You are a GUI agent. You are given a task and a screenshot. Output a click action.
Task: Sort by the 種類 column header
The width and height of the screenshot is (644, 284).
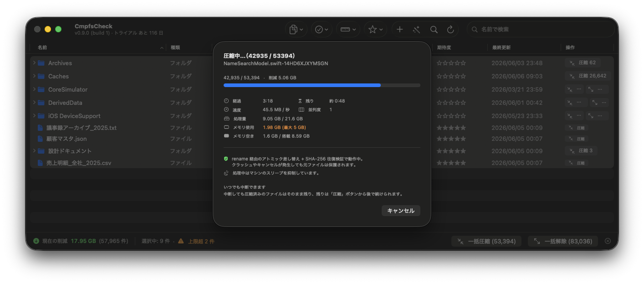[175, 47]
